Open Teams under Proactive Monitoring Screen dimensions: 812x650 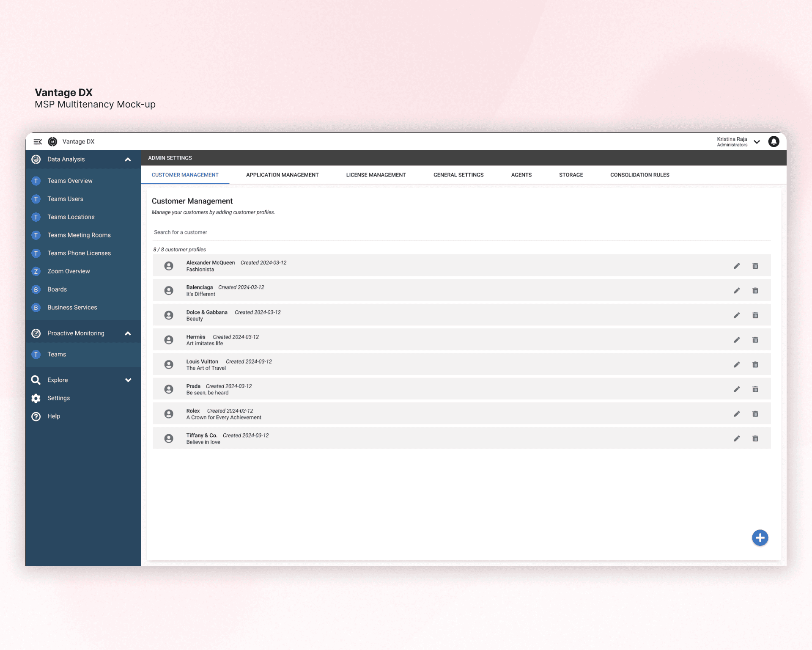coord(57,355)
